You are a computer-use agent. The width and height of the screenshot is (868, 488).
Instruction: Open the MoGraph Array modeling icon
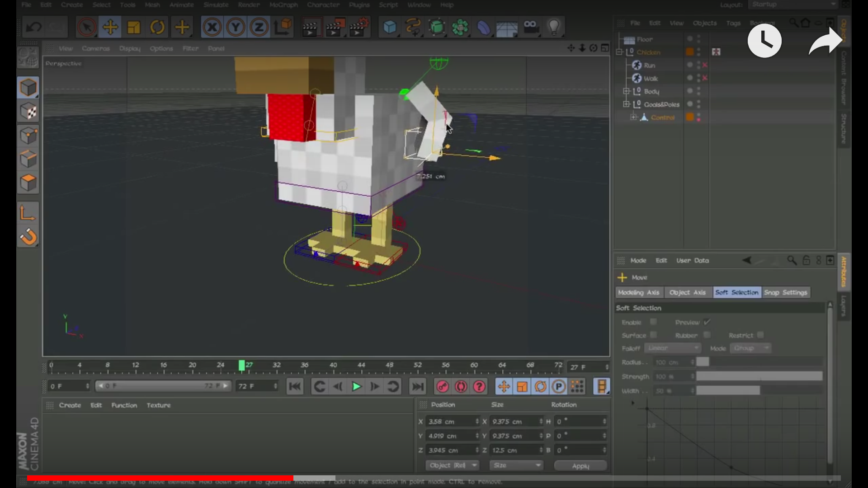[460, 28]
